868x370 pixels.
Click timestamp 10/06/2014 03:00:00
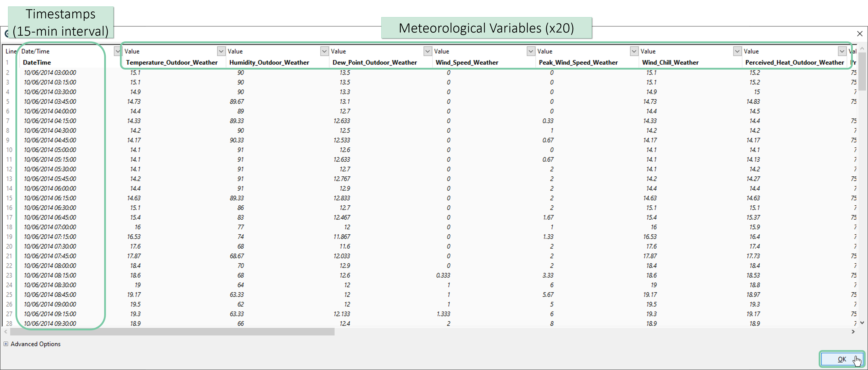click(x=50, y=73)
